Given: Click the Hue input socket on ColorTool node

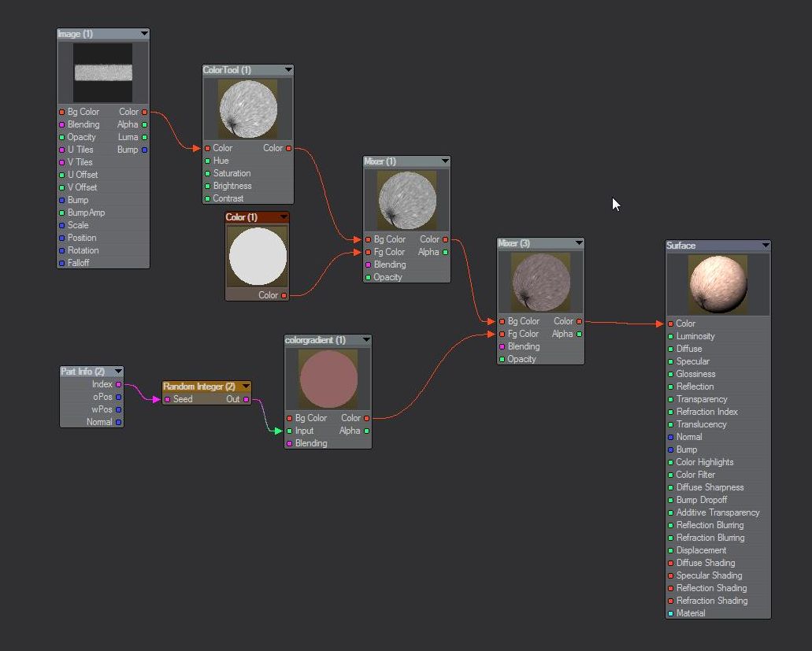Looking at the screenshot, I should [x=207, y=161].
